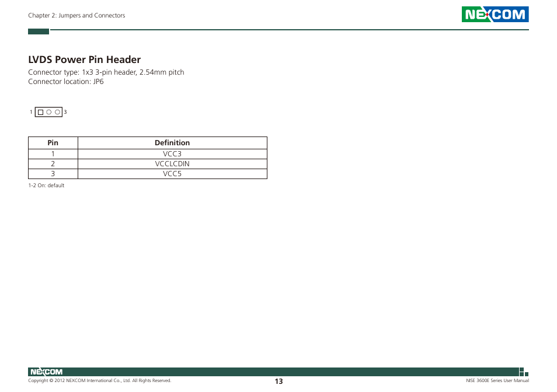Click the 'VCC5' table cell
The height and width of the screenshot is (392, 557).
(x=172, y=174)
